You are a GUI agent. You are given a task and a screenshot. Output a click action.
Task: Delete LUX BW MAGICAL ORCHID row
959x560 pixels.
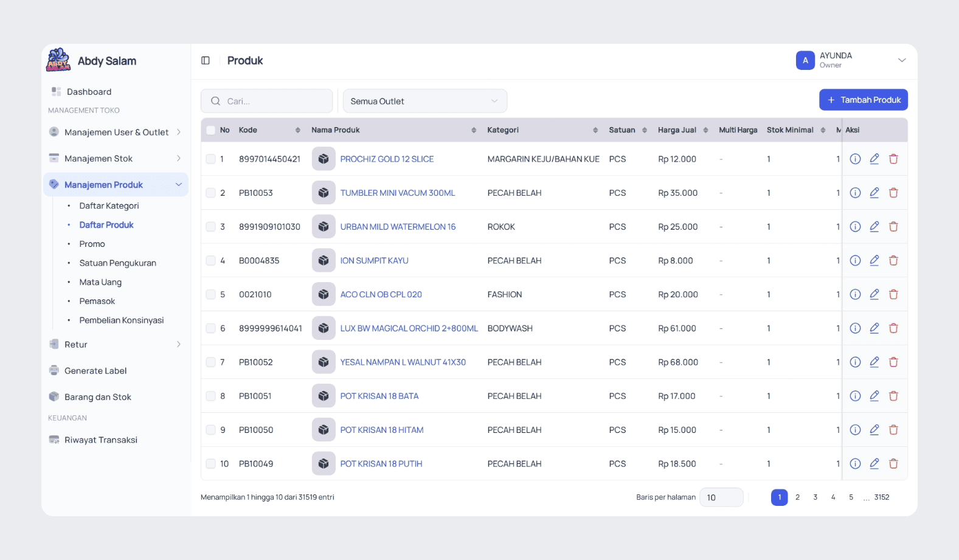pos(893,328)
